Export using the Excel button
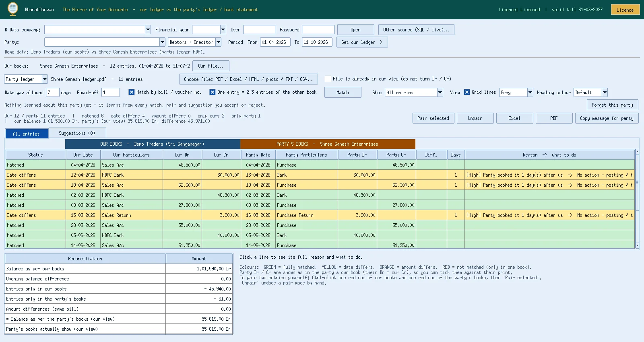Screen dimensions: 644x342 (514, 118)
